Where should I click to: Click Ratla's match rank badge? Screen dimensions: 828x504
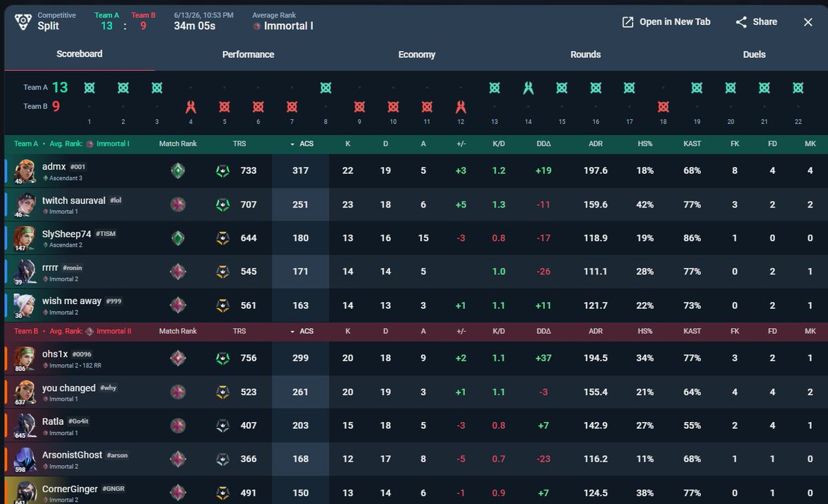178,425
